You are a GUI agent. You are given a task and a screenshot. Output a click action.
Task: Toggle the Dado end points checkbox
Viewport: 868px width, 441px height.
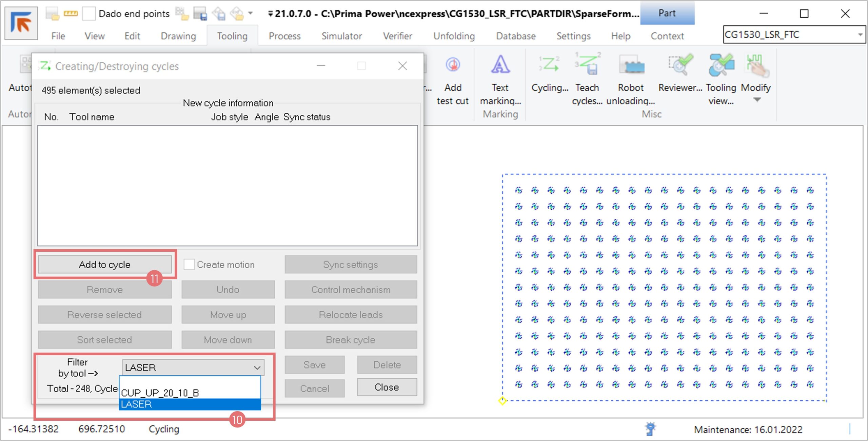pyautogui.click(x=89, y=14)
